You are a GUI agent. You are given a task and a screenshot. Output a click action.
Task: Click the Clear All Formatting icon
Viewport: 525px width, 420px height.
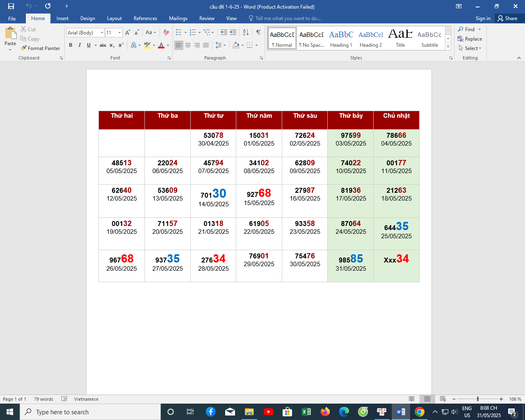166,32
